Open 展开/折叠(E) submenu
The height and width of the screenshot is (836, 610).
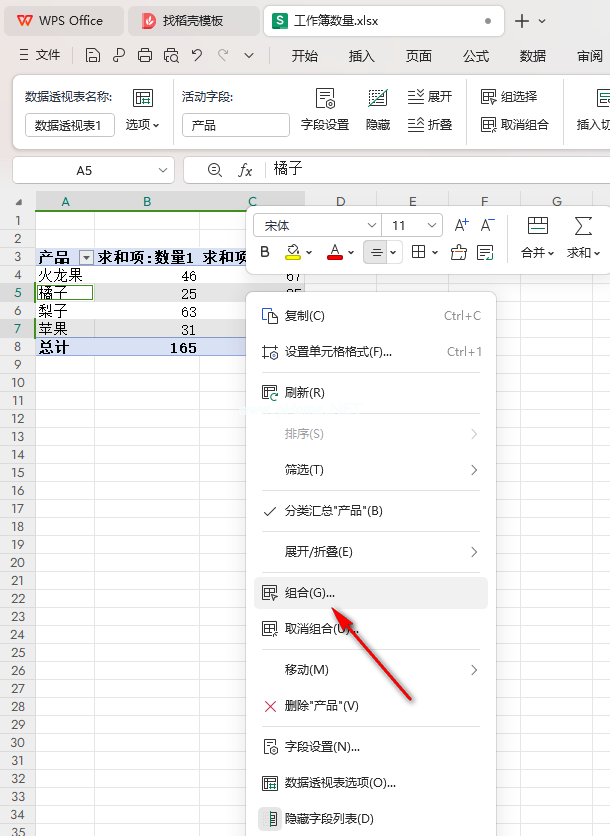point(371,552)
